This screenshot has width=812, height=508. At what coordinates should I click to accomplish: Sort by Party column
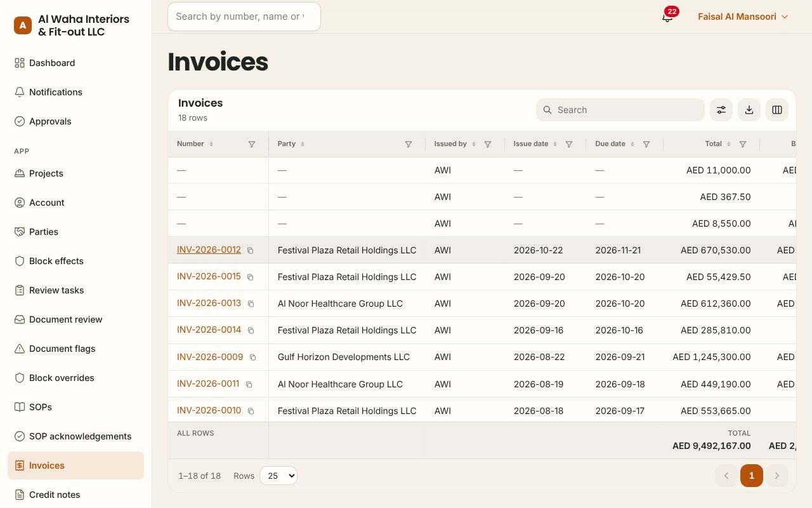pos(291,144)
